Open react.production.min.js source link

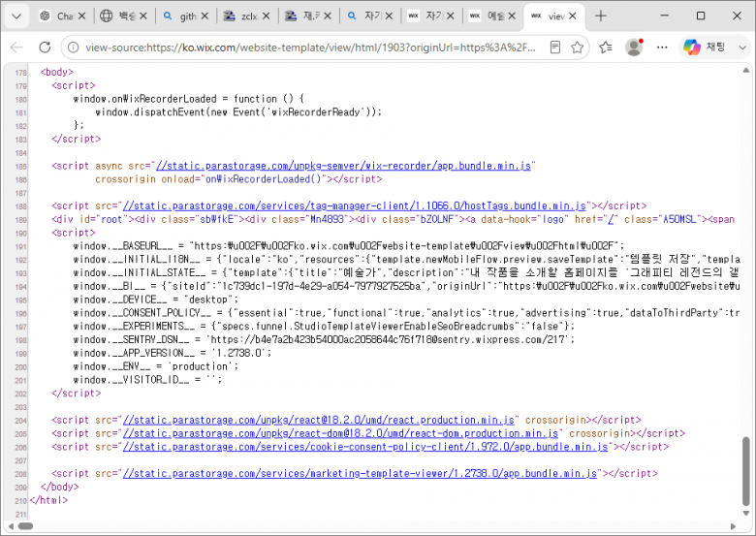[318, 420]
